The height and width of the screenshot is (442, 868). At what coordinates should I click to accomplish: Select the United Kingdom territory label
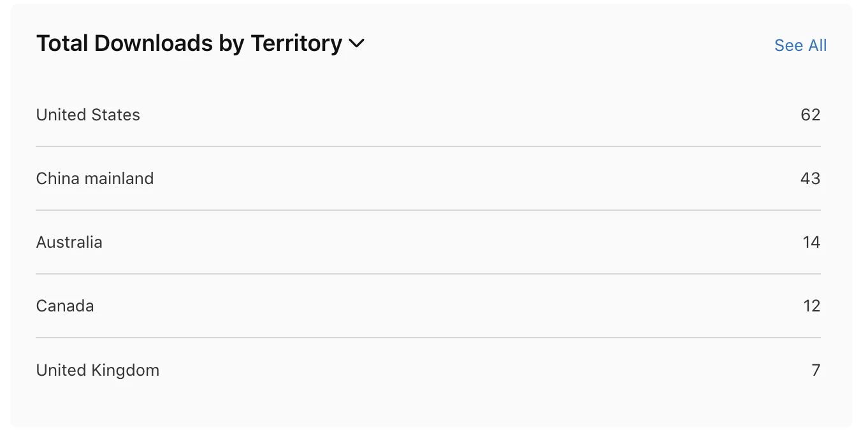point(98,370)
